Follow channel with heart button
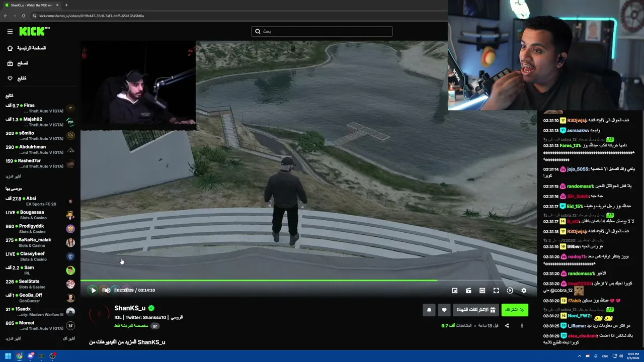The height and width of the screenshot is (362, 644). (444, 310)
